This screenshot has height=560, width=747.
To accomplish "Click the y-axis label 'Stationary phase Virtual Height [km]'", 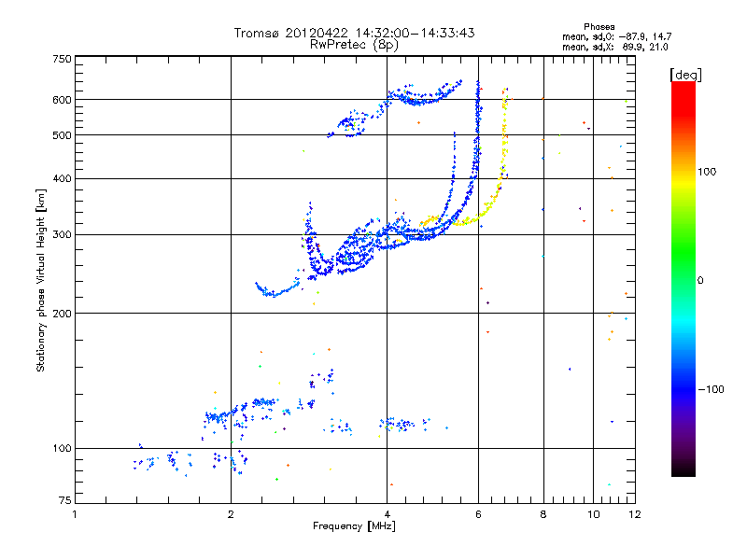I will pos(40,281).
